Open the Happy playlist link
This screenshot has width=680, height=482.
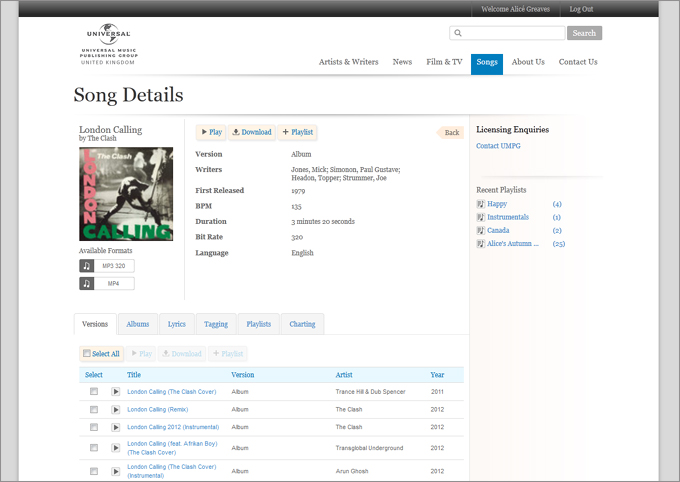497,204
